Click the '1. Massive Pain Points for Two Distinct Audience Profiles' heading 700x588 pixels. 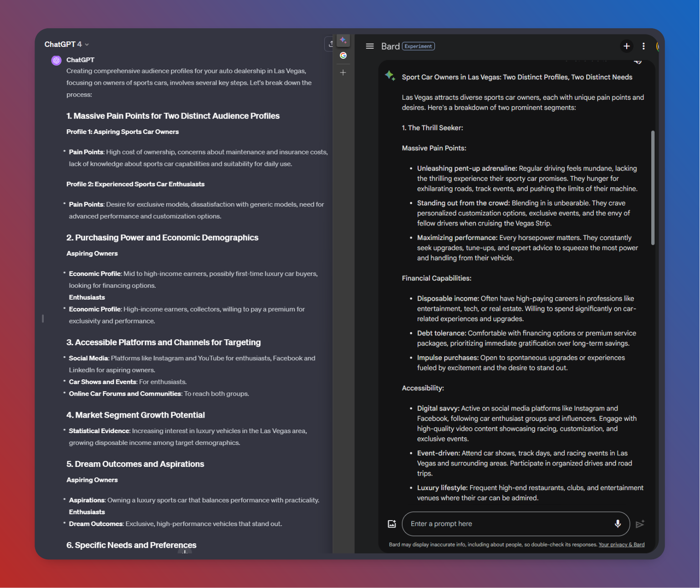(173, 116)
